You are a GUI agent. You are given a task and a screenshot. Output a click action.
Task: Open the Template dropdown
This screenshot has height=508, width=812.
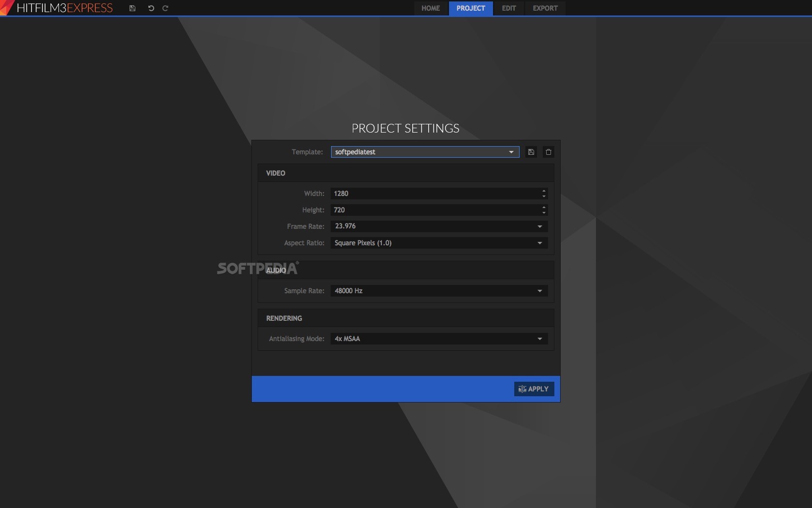click(x=511, y=152)
